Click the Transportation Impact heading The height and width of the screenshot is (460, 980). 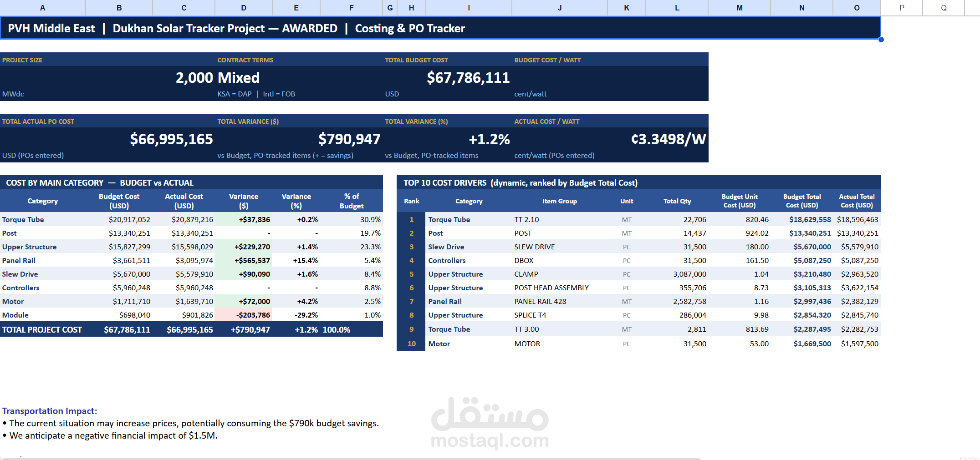[x=50, y=411]
